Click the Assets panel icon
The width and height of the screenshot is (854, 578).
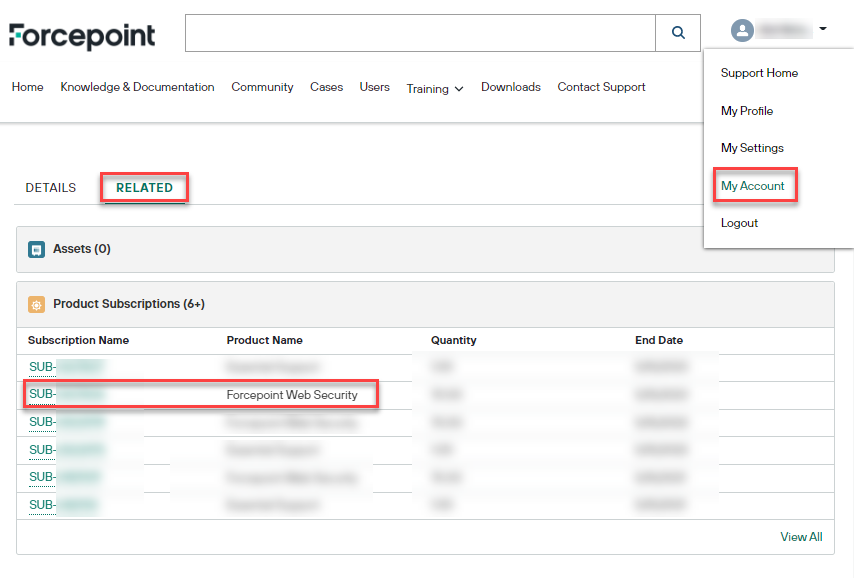[x=38, y=248]
